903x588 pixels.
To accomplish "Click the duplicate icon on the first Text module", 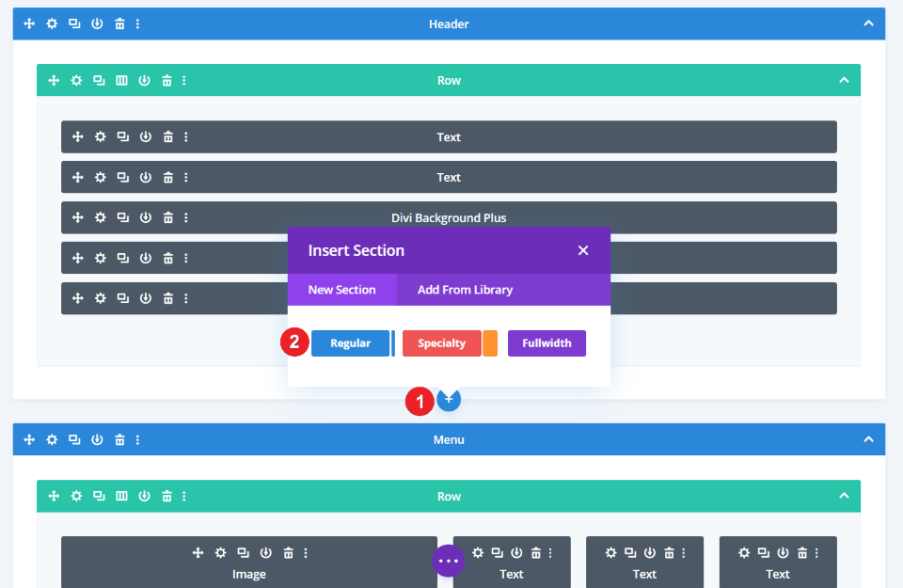I will 122,136.
